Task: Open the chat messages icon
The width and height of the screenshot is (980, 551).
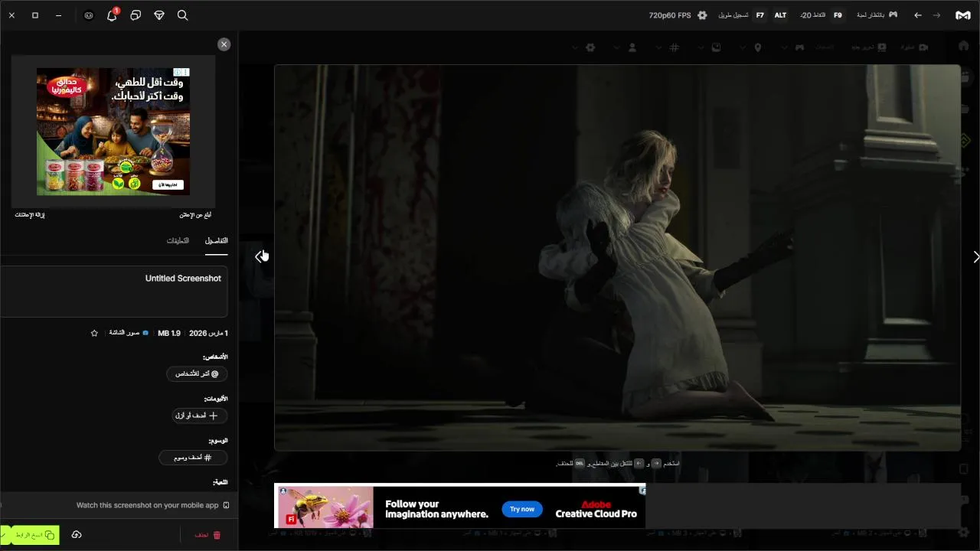Action: point(136,15)
